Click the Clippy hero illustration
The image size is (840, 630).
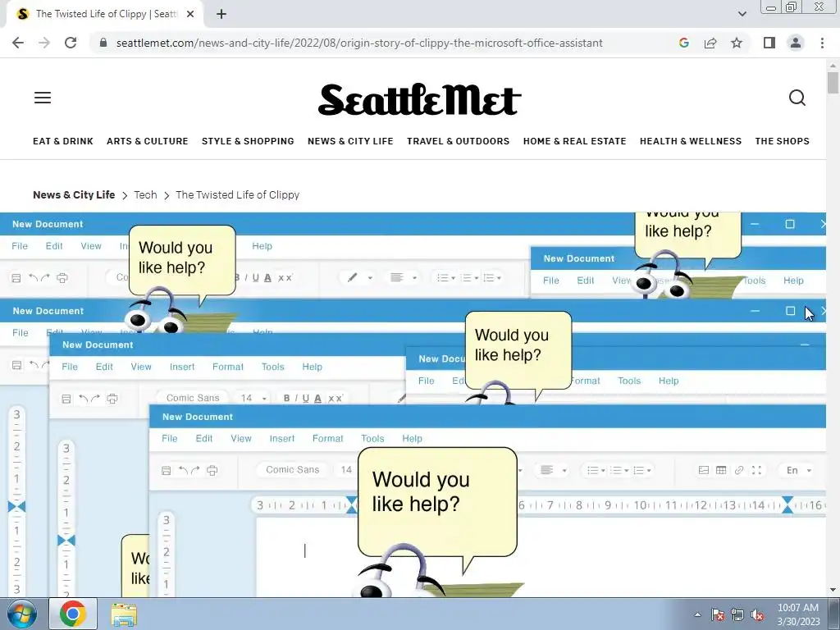coord(413,404)
